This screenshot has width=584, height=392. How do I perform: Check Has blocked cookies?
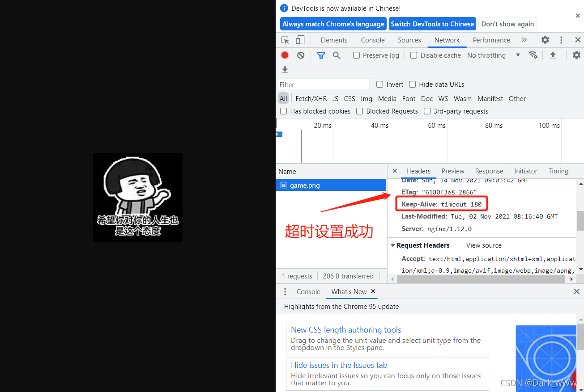(283, 111)
